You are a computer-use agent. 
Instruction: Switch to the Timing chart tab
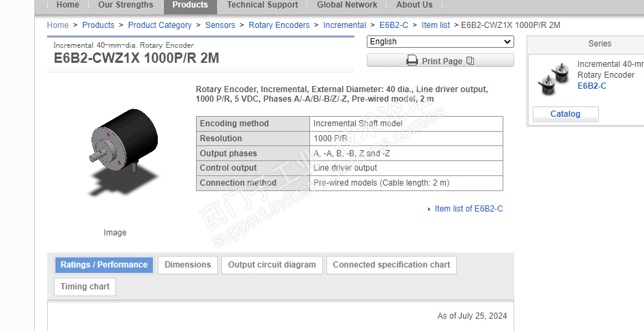[x=85, y=287]
